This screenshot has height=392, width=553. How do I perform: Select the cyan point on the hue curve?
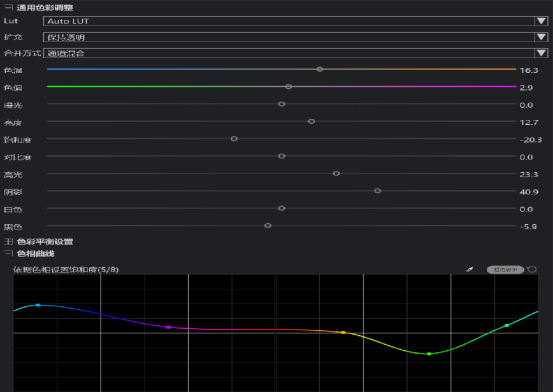(38, 305)
